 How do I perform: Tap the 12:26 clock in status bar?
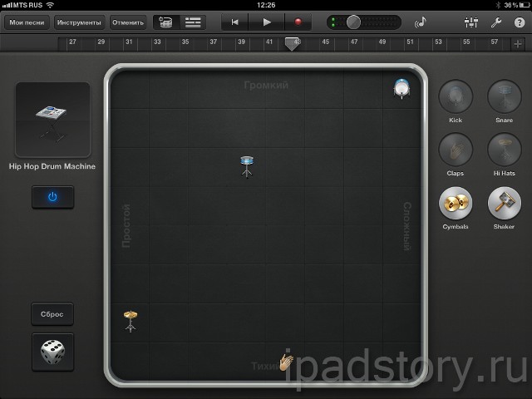pyautogui.click(x=266, y=5)
